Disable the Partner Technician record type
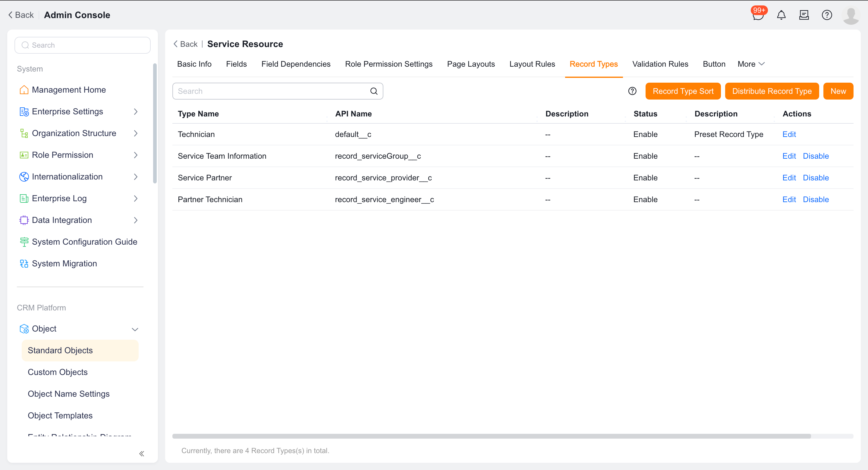This screenshot has height=470, width=868. pos(816,200)
